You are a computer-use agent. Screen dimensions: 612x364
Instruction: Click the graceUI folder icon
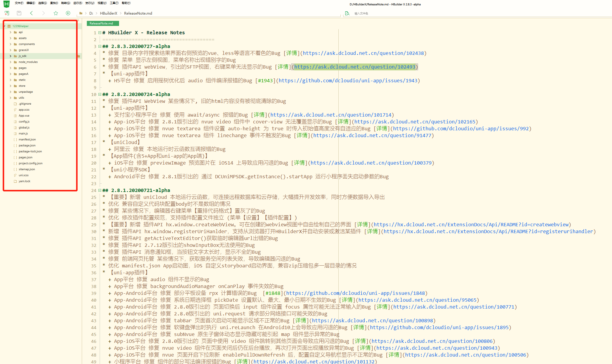click(x=15, y=50)
